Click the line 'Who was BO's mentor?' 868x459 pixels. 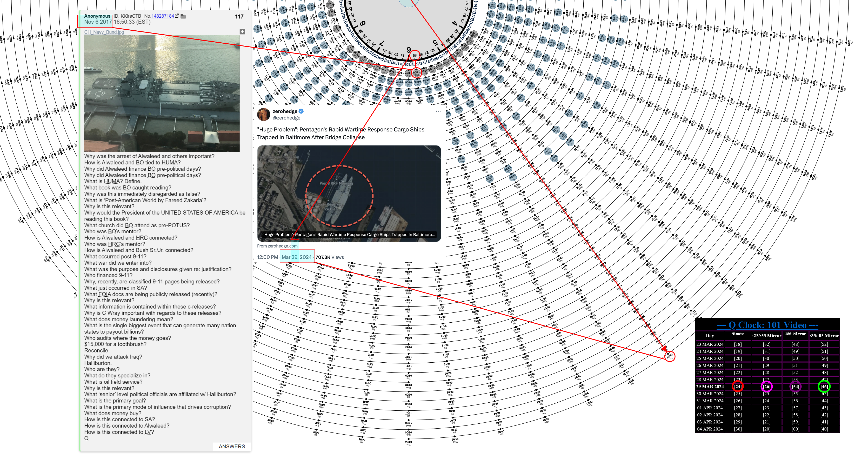click(112, 231)
